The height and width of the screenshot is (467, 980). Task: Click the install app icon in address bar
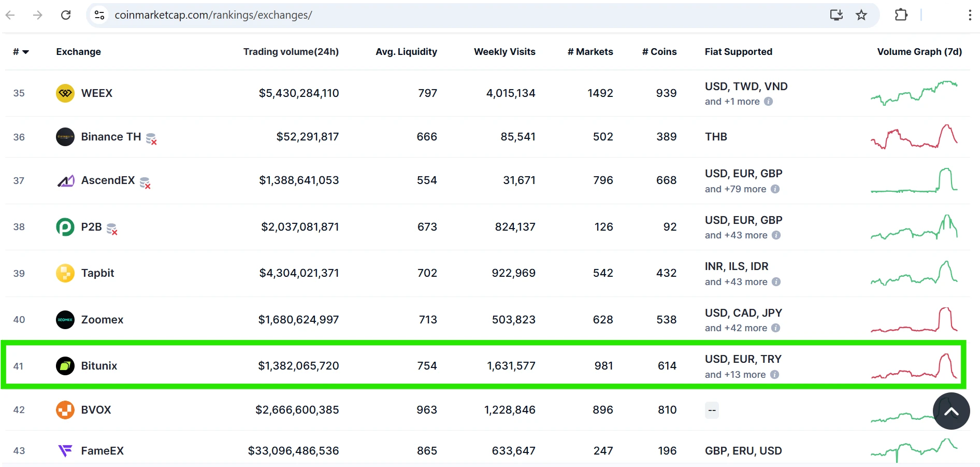point(836,15)
